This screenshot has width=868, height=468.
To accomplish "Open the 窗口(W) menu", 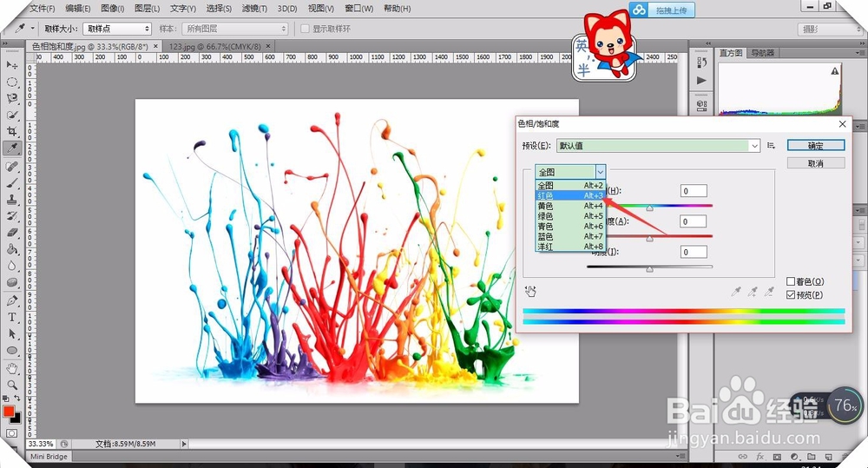I will [358, 9].
